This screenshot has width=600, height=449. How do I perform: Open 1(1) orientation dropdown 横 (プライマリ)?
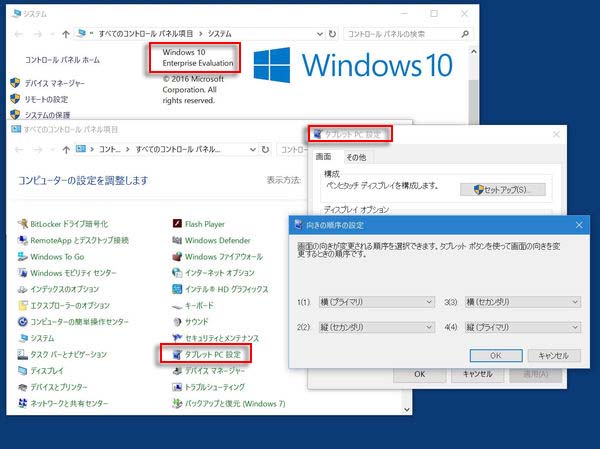pyautogui.click(x=377, y=302)
